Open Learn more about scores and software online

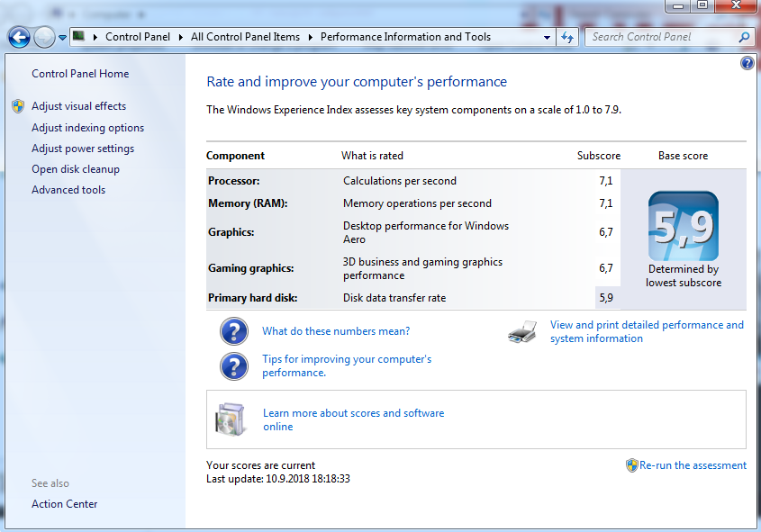click(353, 420)
